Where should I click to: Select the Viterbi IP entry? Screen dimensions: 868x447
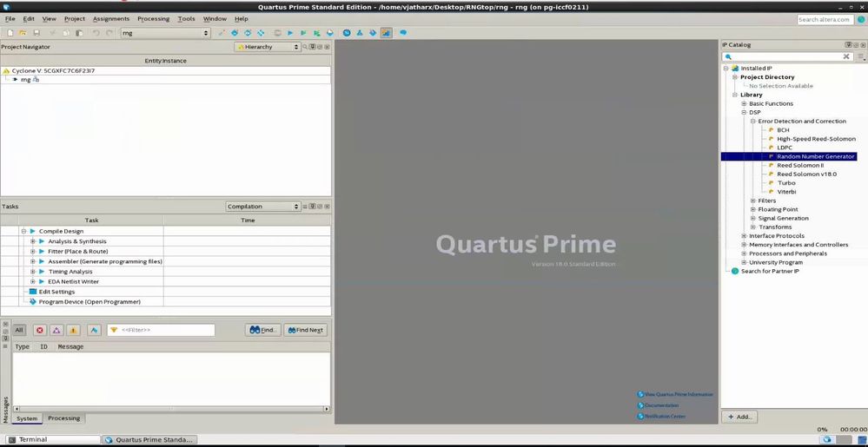pyautogui.click(x=786, y=192)
